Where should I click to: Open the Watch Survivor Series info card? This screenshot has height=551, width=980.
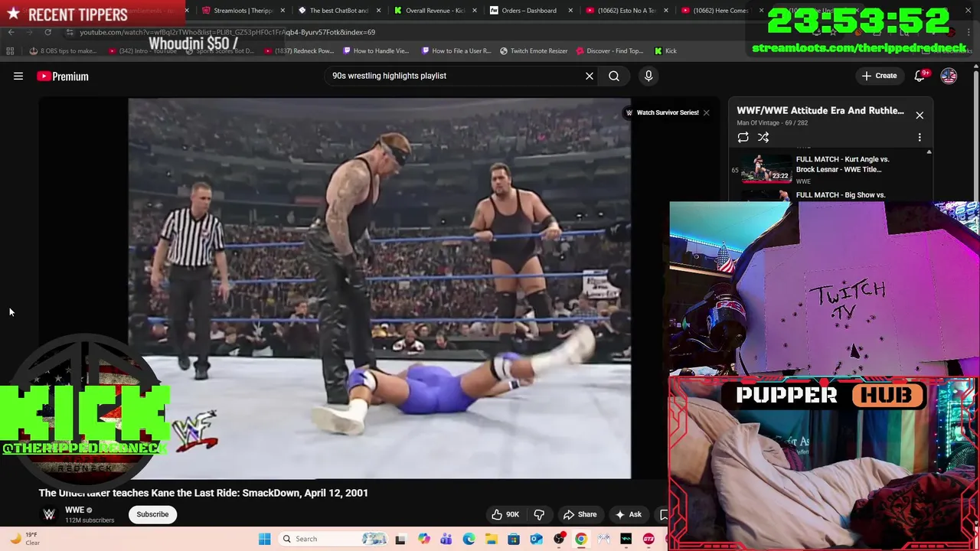tap(663, 112)
